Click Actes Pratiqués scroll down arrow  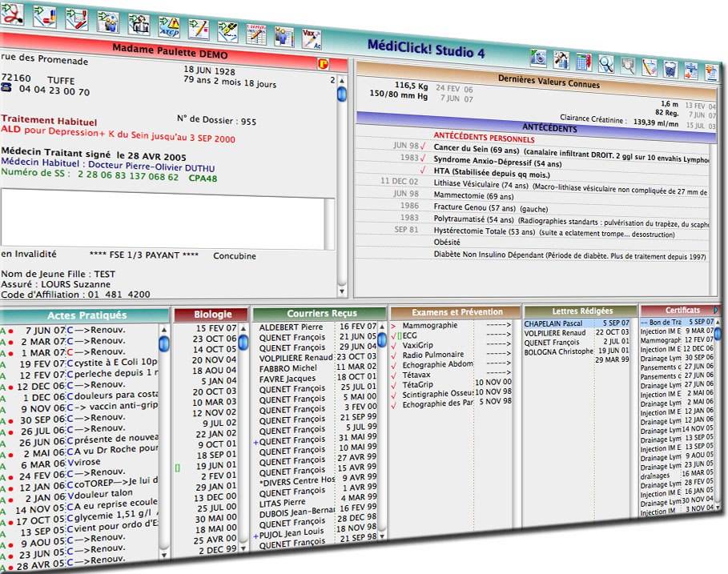click(x=164, y=555)
